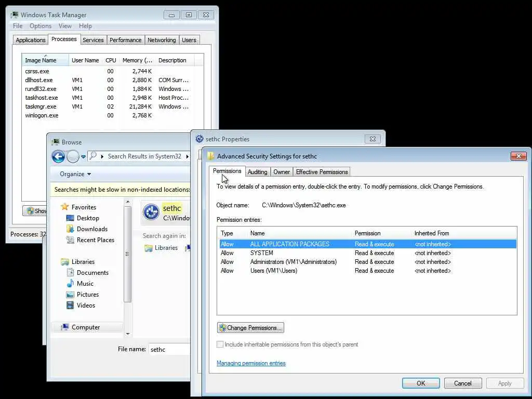Switch to the Performance tab
This screenshot has width=532, height=399.
coord(126,40)
